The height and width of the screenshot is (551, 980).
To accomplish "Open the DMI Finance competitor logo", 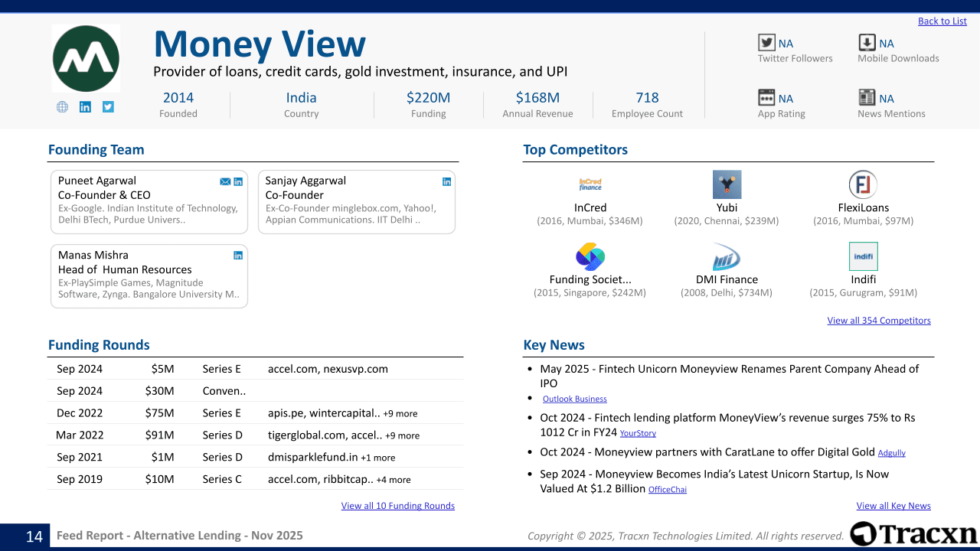I will point(727,256).
